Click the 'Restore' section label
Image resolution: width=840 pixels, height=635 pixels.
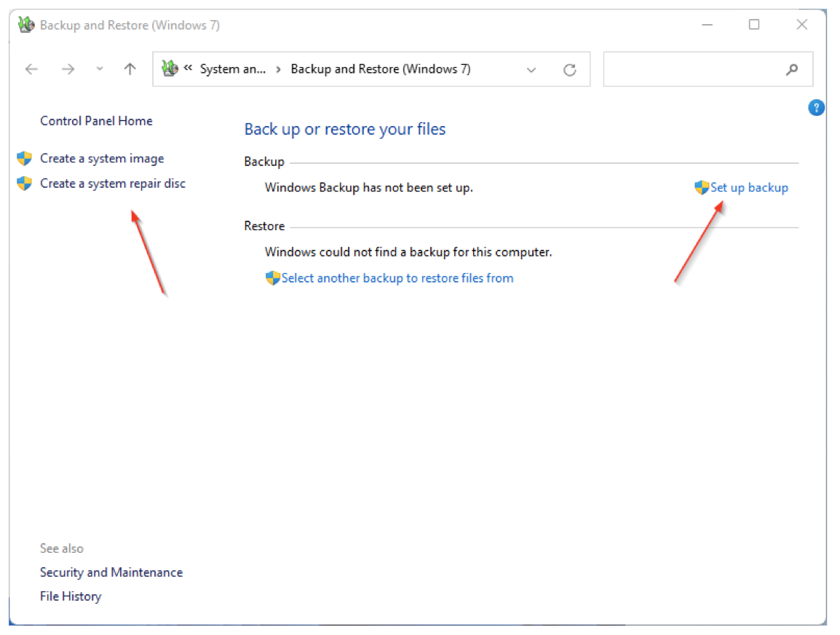[x=265, y=226]
